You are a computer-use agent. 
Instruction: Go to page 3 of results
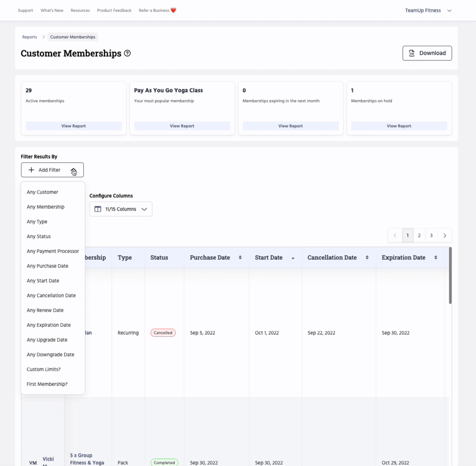point(431,235)
